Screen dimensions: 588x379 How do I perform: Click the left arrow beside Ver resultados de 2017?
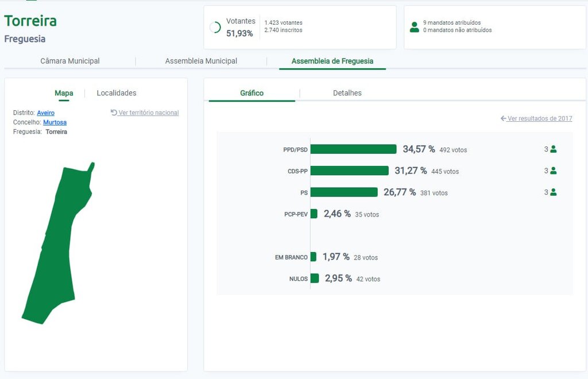coord(503,118)
